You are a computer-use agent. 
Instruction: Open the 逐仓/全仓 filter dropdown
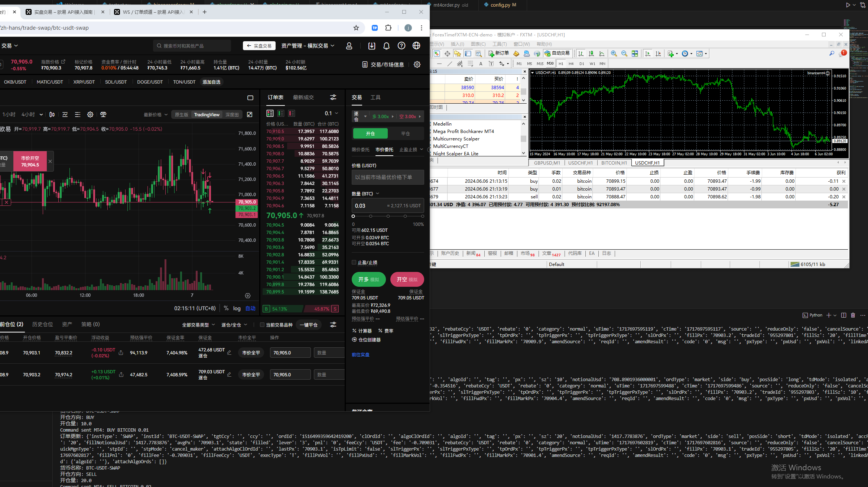pyautogui.click(x=234, y=325)
